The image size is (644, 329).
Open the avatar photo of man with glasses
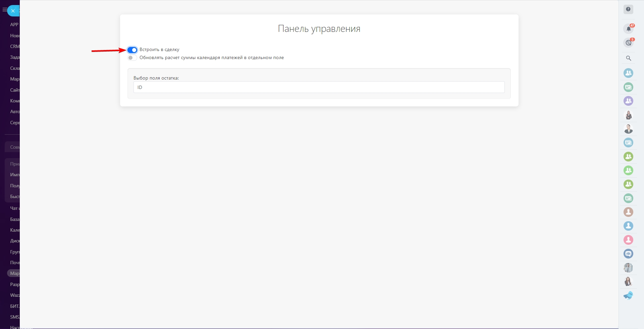pos(628,268)
